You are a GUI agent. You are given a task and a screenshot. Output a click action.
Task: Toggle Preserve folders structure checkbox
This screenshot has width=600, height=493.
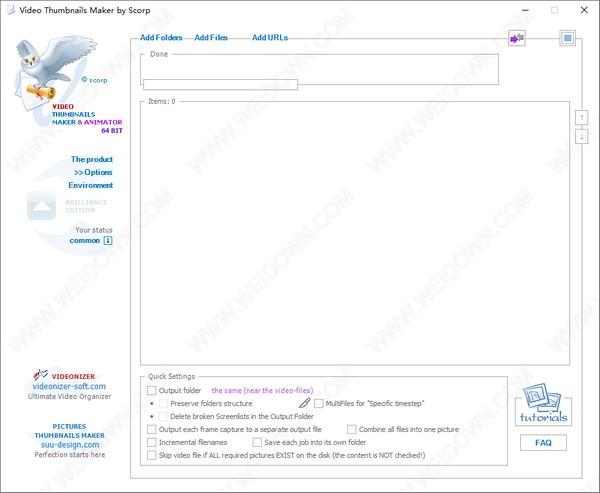(x=163, y=403)
